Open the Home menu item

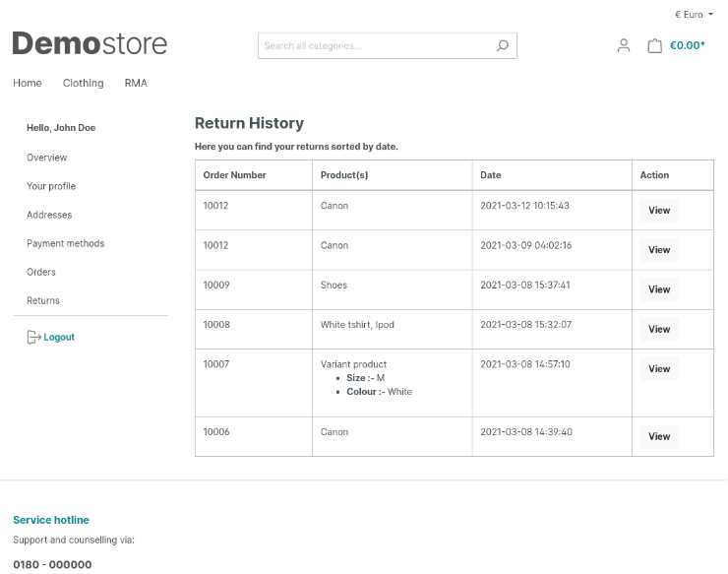(x=28, y=83)
